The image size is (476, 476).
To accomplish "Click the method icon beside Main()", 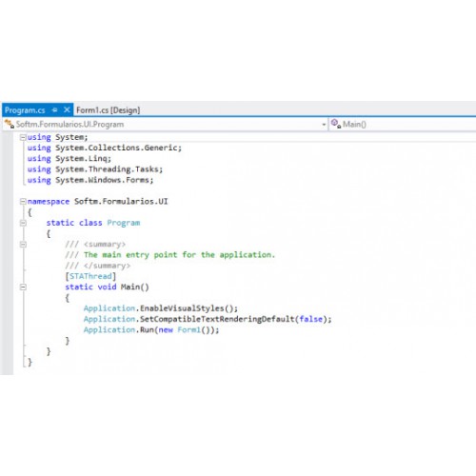I will [336, 124].
